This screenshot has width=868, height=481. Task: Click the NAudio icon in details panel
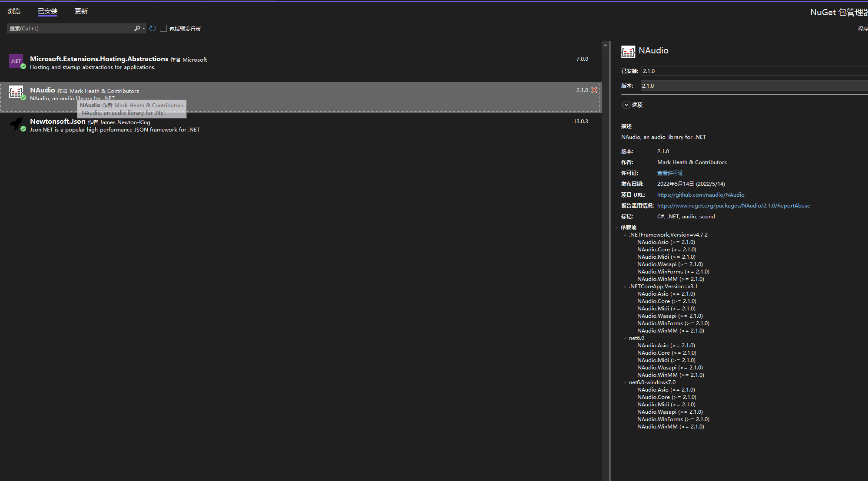pyautogui.click(x=628, y=52)
